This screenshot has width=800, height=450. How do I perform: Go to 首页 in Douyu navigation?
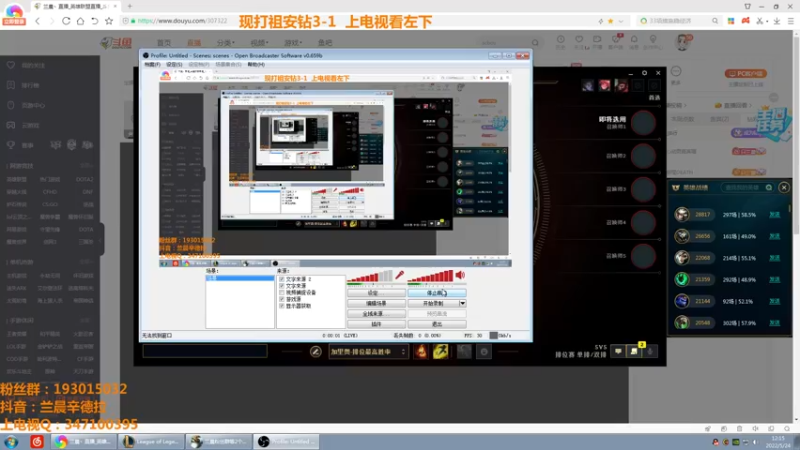click(164, 43)
